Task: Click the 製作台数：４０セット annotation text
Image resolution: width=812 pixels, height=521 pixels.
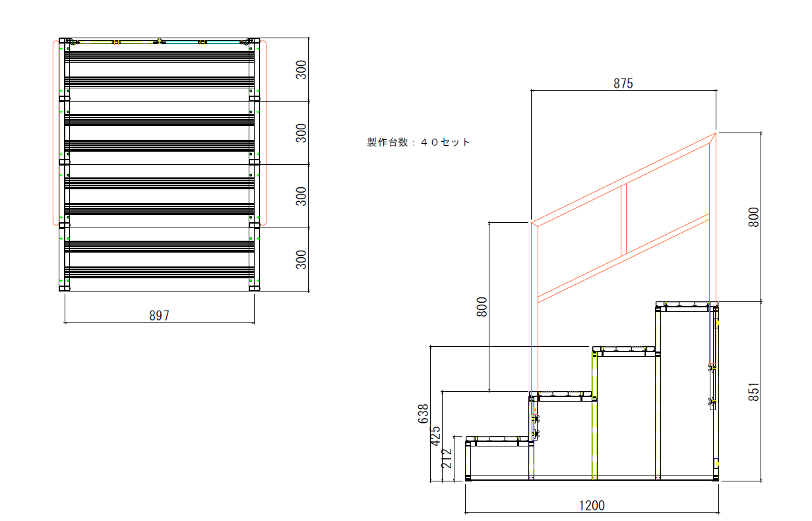Action: [419, 142]
